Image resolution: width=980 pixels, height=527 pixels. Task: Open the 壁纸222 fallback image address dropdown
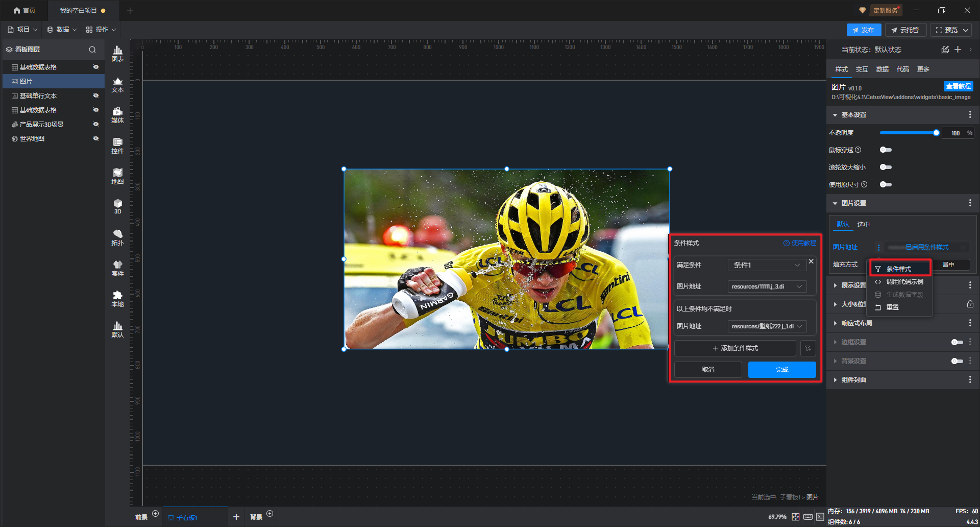click(x=767, y=326)
